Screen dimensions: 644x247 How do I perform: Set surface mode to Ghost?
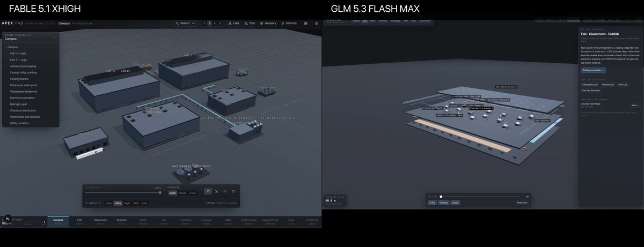[182, 192]
